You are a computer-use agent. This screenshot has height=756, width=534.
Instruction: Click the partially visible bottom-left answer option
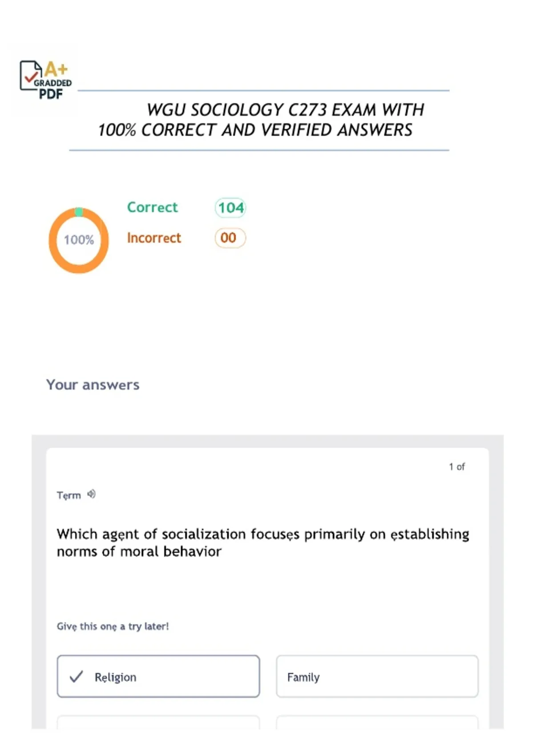pyautogui.click(x=158, y=722)
